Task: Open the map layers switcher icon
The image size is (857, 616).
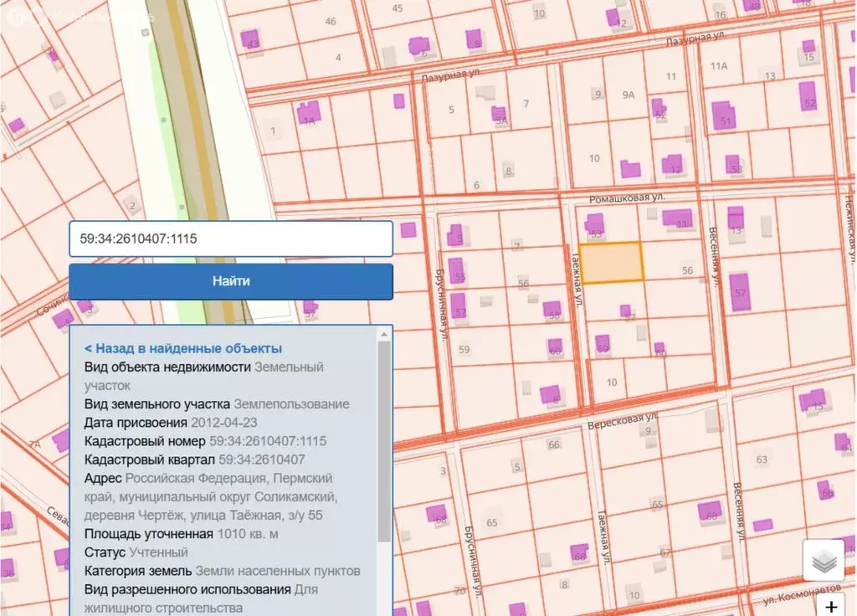Action: (x=824, y=560)
